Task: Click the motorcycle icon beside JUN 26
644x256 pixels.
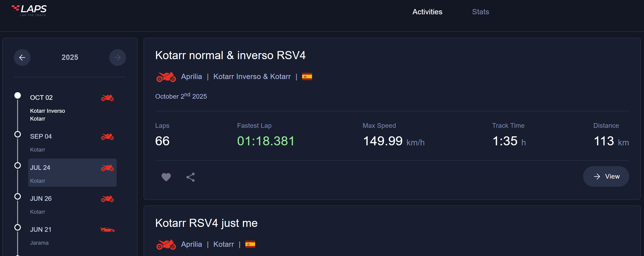Action: coord(107,199)
